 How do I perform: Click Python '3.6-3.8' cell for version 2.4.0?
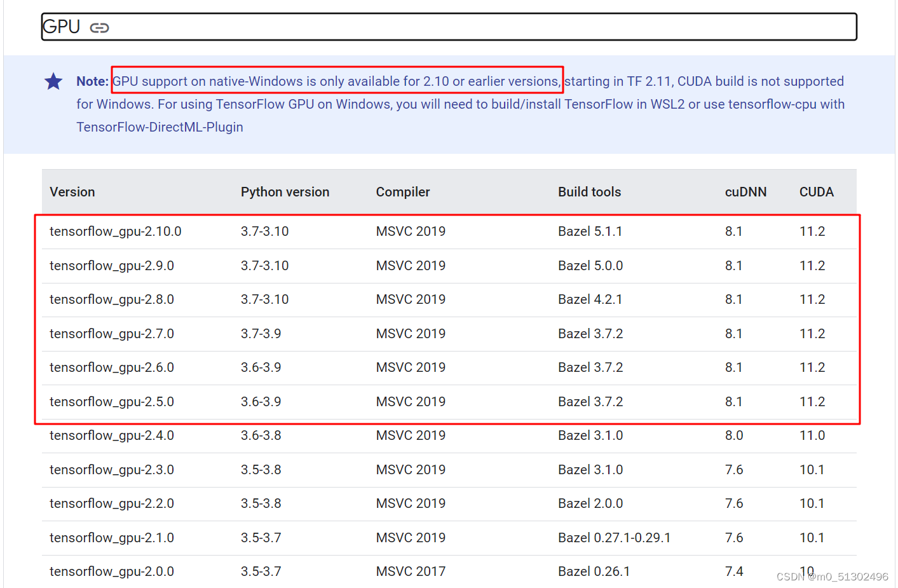click(x=261, y=435)
